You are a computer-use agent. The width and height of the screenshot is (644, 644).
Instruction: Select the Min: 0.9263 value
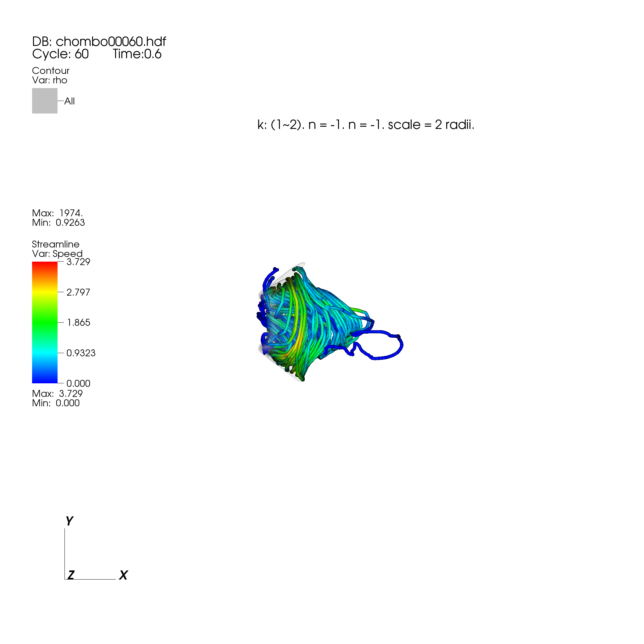(x=58, y=223)
